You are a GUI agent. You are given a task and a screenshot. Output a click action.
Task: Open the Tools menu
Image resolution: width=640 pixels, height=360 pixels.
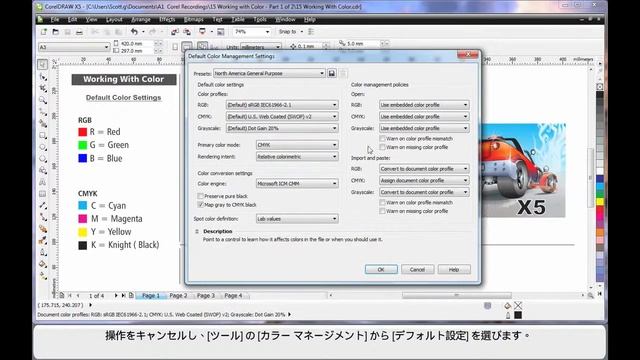pos(260,19)
